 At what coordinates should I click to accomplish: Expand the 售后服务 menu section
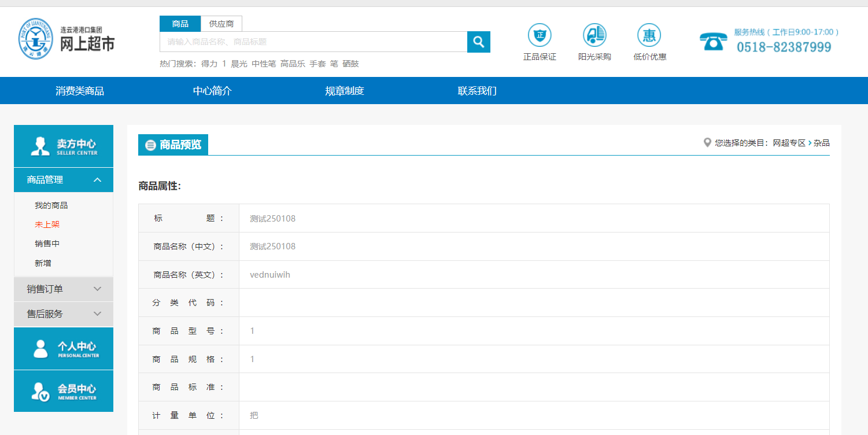(x=64, y=314)
